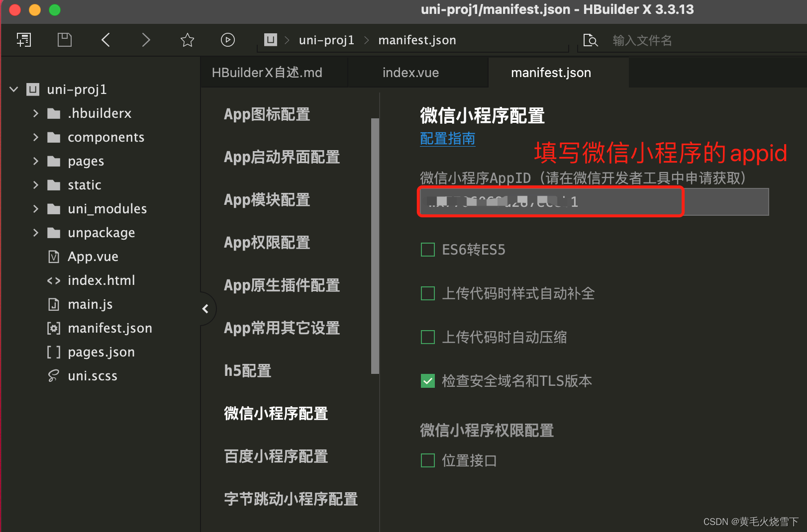This screenshot has width=807, height=532.
Task: Switch to the HBuilderX自述.md tab
Action: click(267, 72)
